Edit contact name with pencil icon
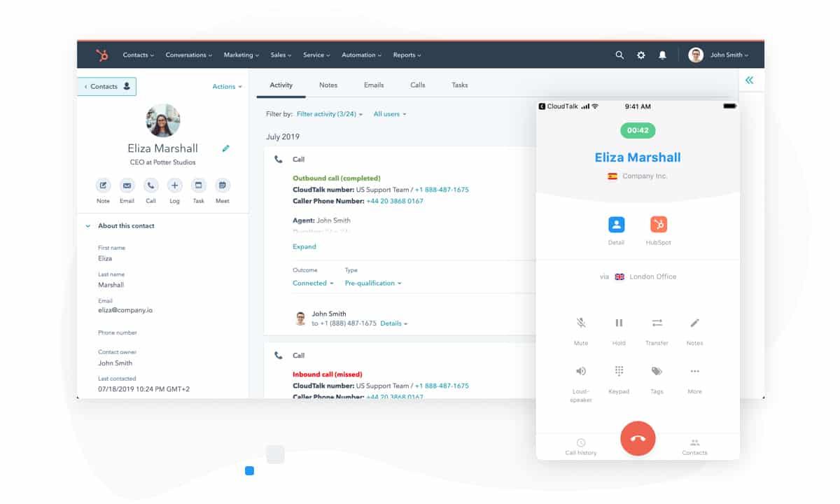840x504 pixels. point(225,148)
